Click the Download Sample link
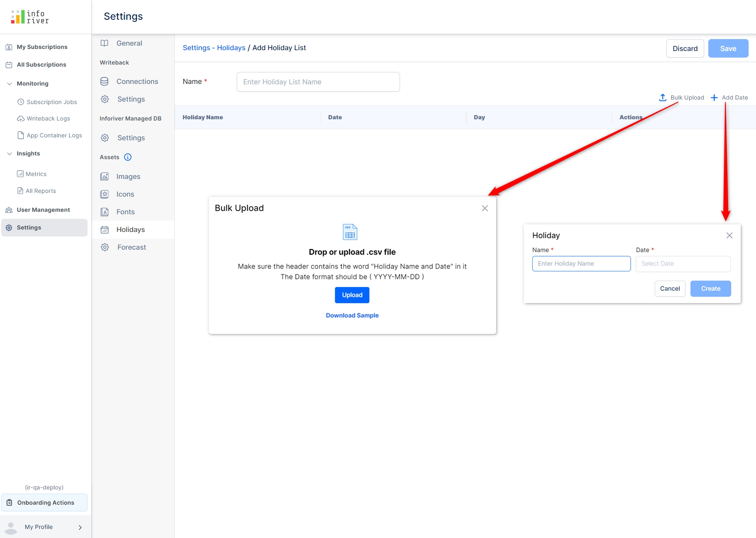Viewport: 756px width, 538px height. tap(352, 315)
